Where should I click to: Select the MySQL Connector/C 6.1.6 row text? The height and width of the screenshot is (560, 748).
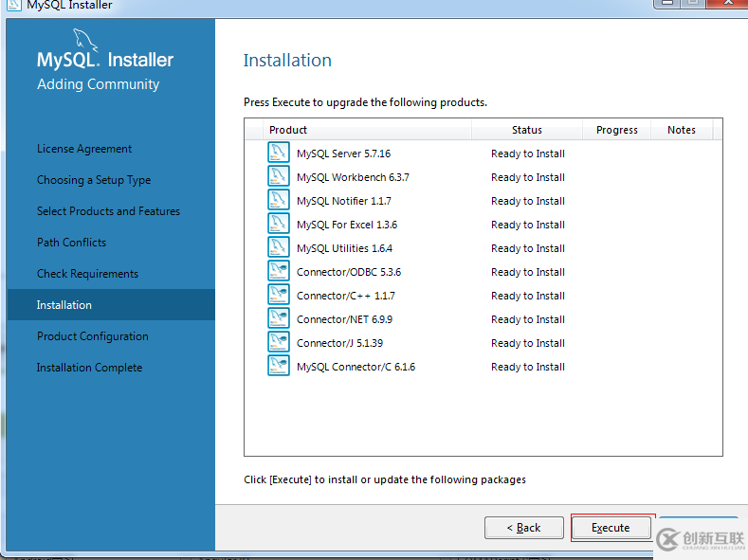tap(356, 367)
